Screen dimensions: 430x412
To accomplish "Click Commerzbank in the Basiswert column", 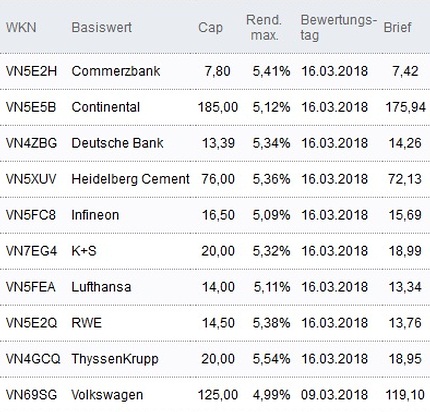I will pos(116,71).
